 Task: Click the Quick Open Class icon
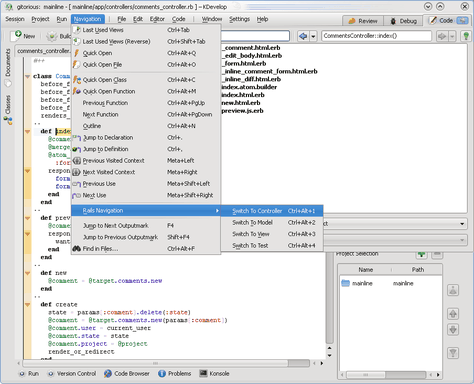pyautogui.click(x=77, y=80)
